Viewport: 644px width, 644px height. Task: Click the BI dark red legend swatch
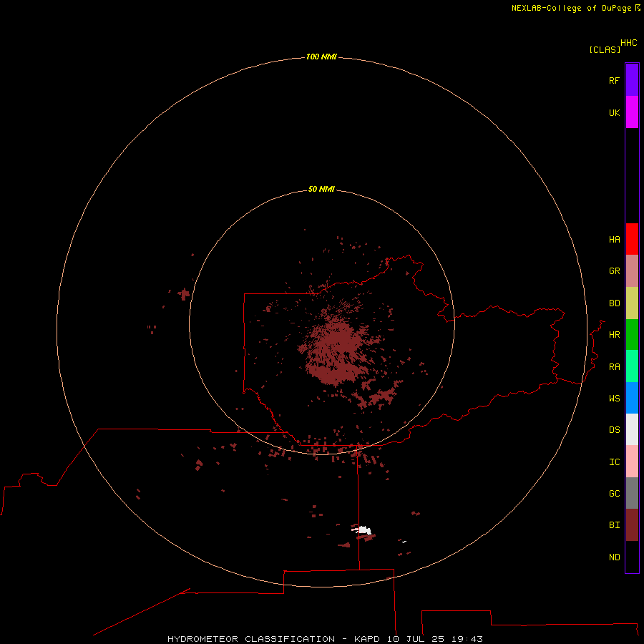[x=632, y=525]
